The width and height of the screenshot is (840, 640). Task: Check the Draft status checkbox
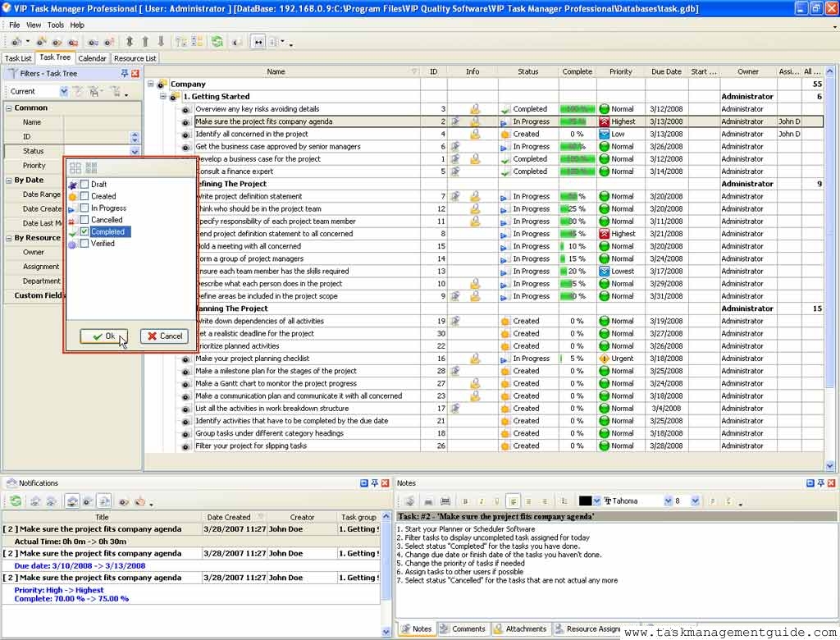pos(84,185)
